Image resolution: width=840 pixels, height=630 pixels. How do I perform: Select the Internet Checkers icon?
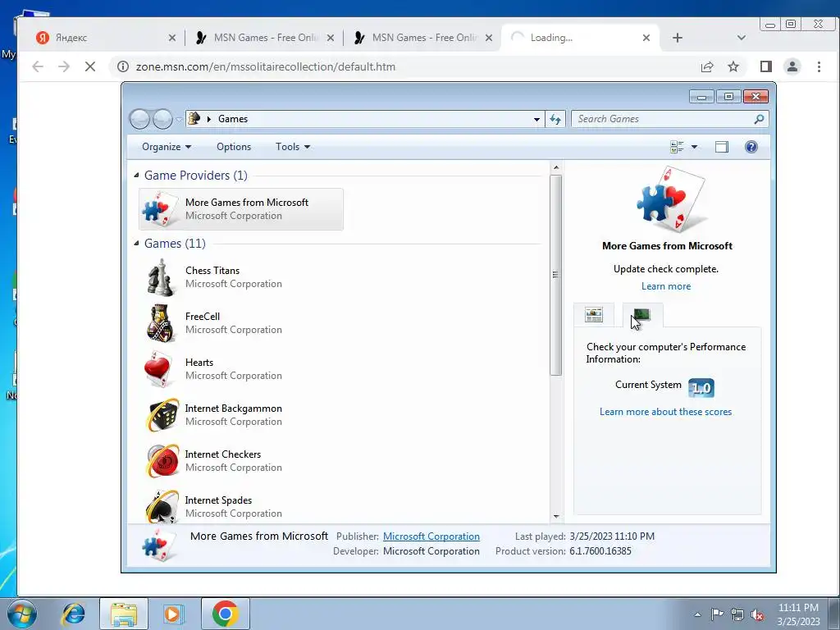(162, 461)
